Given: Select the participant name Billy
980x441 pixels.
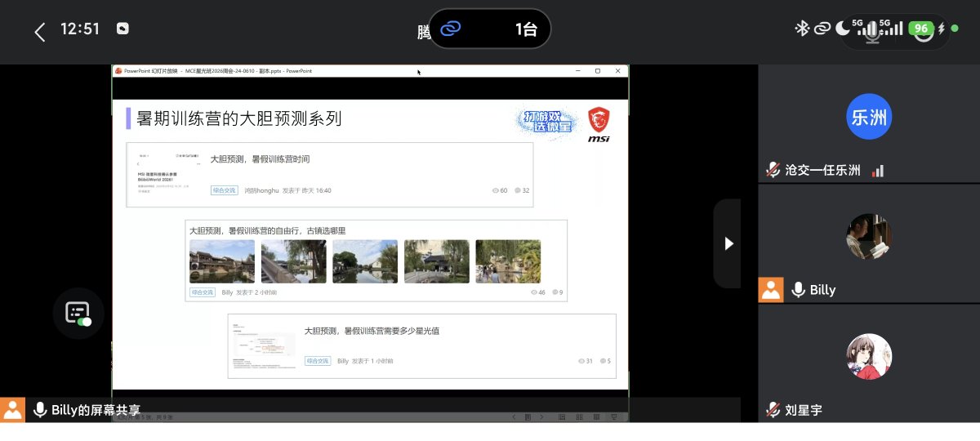Looking at the screenshot, I should tap(822, 290).
